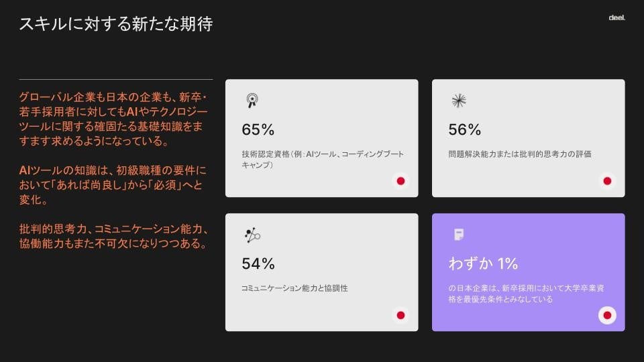
Task: Click the connected nodes icon above 54%
Action: pyautogui.click(x=252, y=235)
